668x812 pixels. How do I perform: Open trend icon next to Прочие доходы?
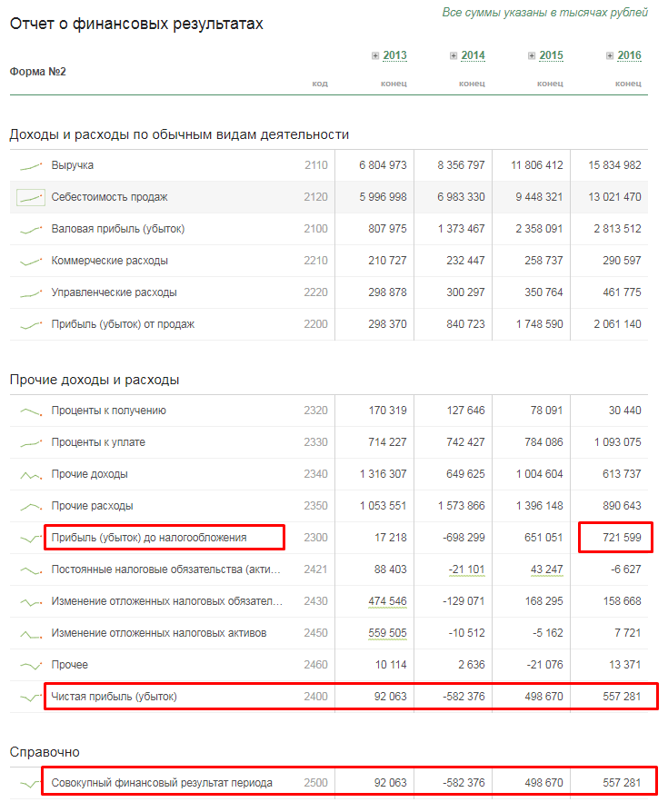coord(31,475)
